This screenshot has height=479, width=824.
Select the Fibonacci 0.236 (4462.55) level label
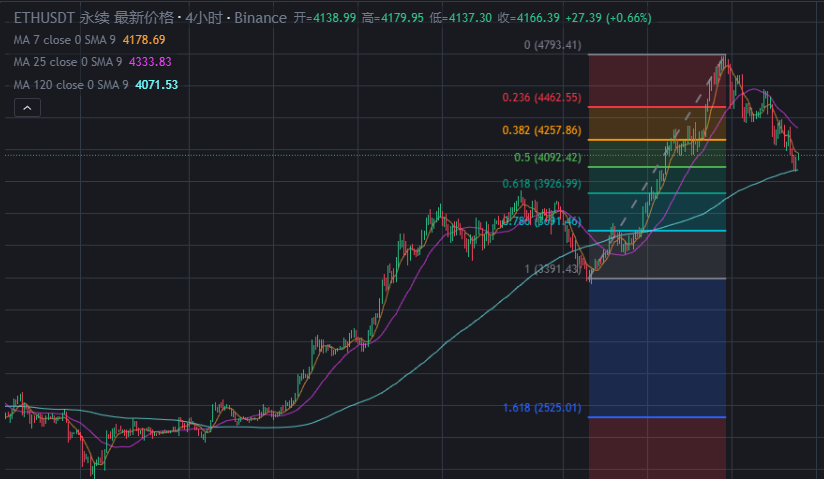[542, 97]
